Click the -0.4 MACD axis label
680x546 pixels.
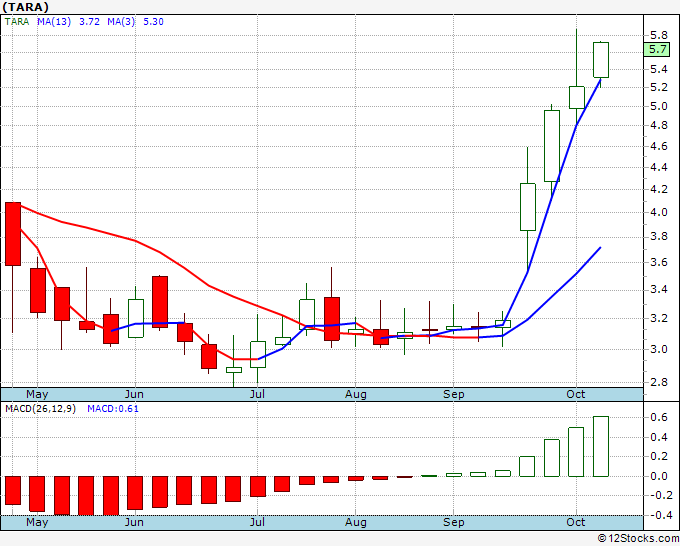click(655, 515)
